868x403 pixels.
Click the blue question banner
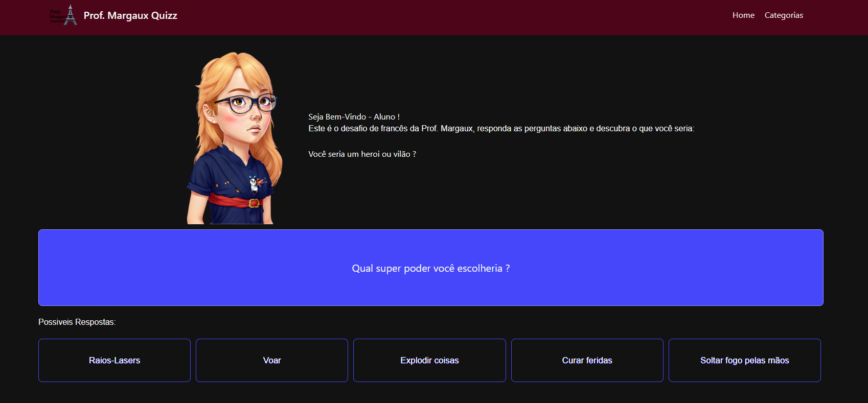[x=431, y=268]
